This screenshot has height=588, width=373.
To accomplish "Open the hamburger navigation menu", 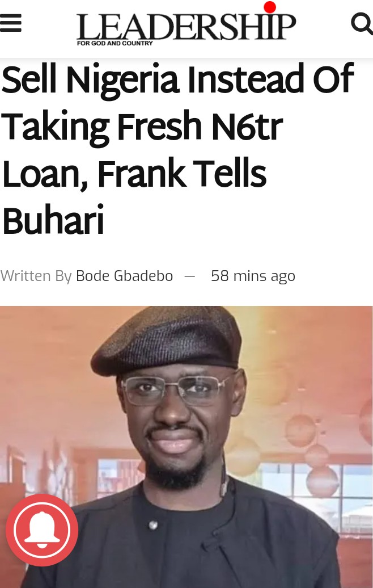I will pyautogui.click(x=10, y=23).
